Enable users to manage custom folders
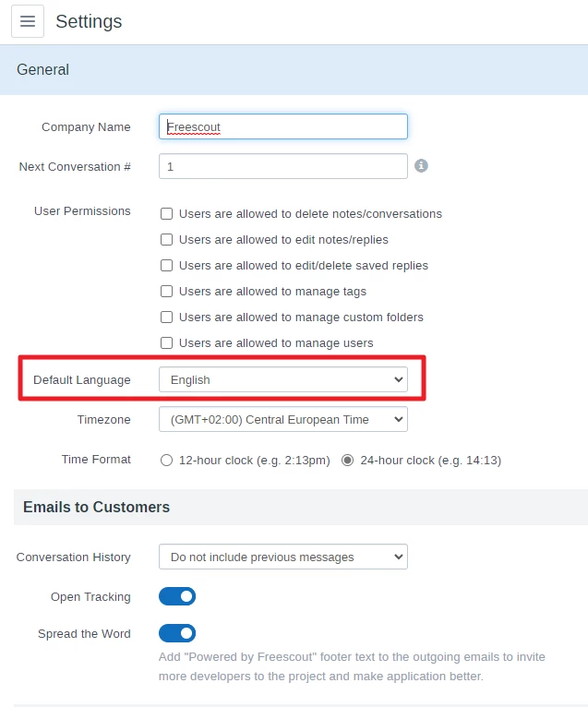 tap(167, 317)
